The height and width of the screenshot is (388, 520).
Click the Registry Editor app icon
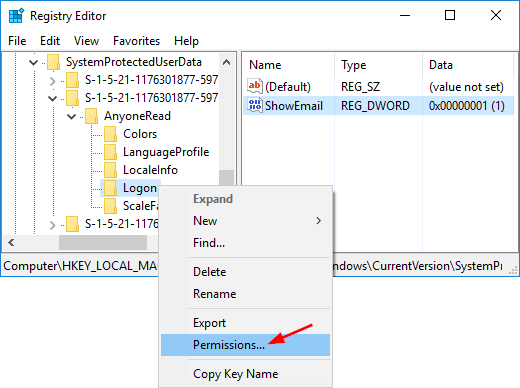click(x=16, y=16)
